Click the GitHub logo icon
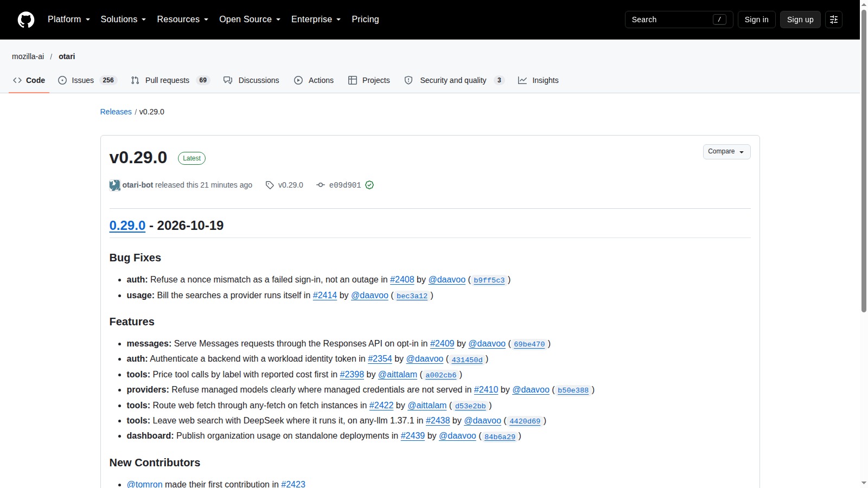The height and width of the screenshot is (488, 868). (26, 20)
